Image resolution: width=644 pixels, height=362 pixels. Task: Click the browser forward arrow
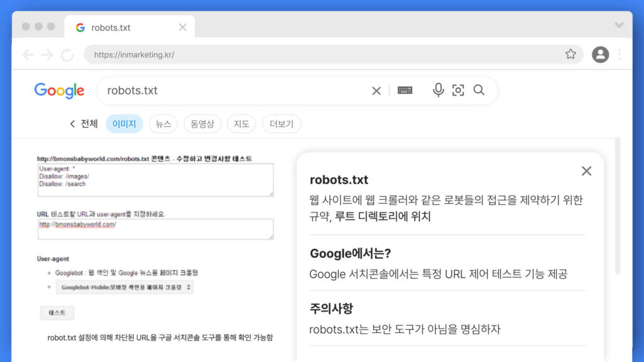[48, 55]
